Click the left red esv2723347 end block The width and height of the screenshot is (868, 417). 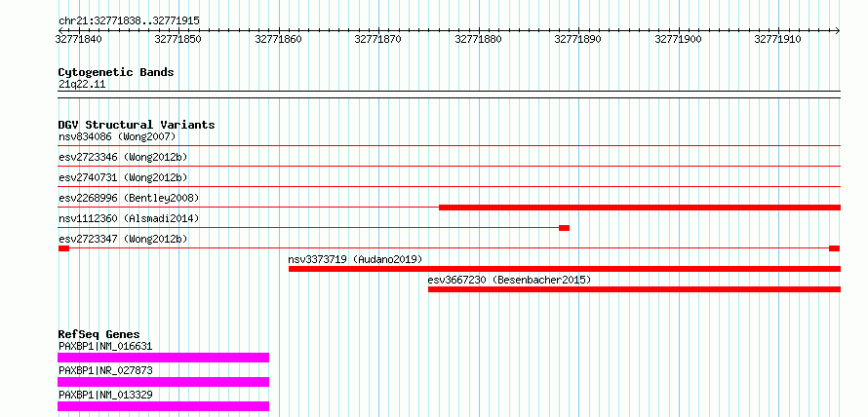click(63, 248)
